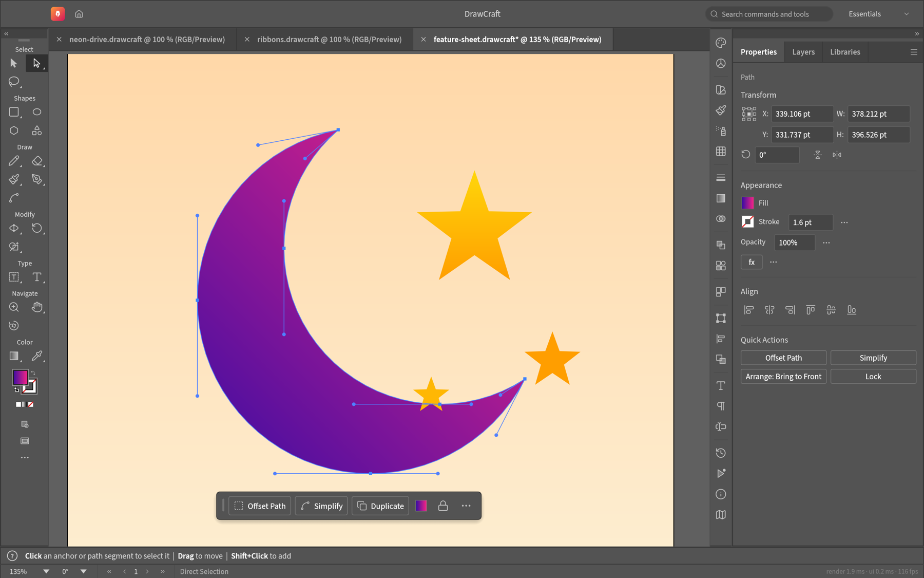Click Offset Path in floating toolbar
This screenshot has height=578, width=924.
(260, 506)
